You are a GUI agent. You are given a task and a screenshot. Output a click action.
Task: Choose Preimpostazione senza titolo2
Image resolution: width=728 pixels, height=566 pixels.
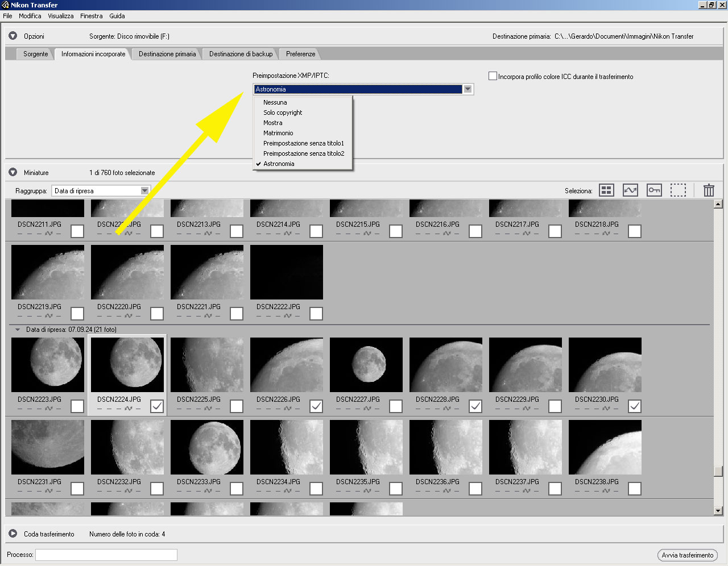click(x=303, y=153)
